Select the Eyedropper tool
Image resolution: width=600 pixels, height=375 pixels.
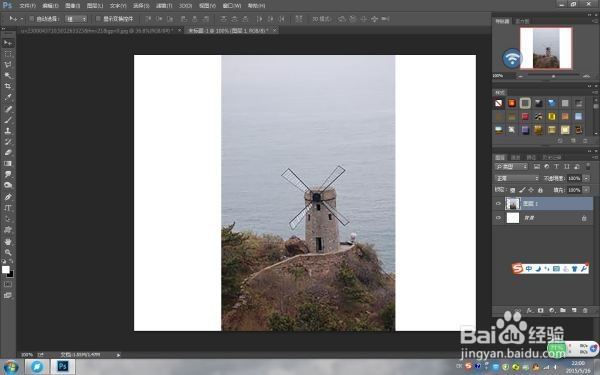8,97
